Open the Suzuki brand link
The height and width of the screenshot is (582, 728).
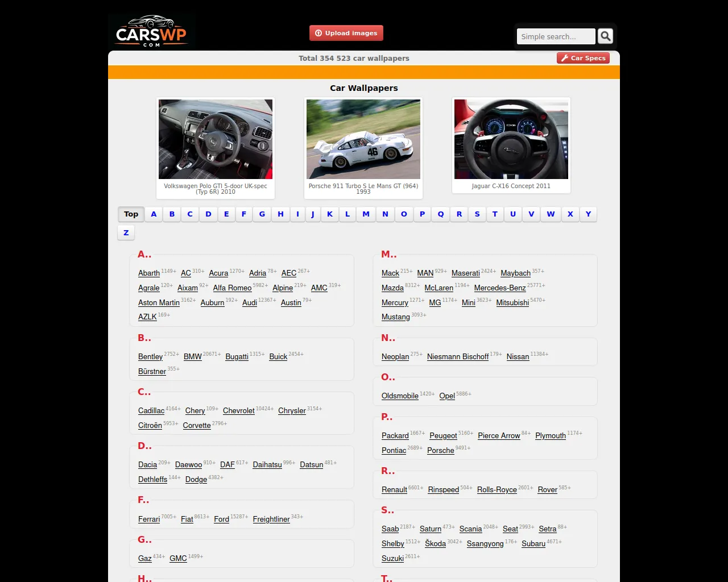[x=392, y=559]
